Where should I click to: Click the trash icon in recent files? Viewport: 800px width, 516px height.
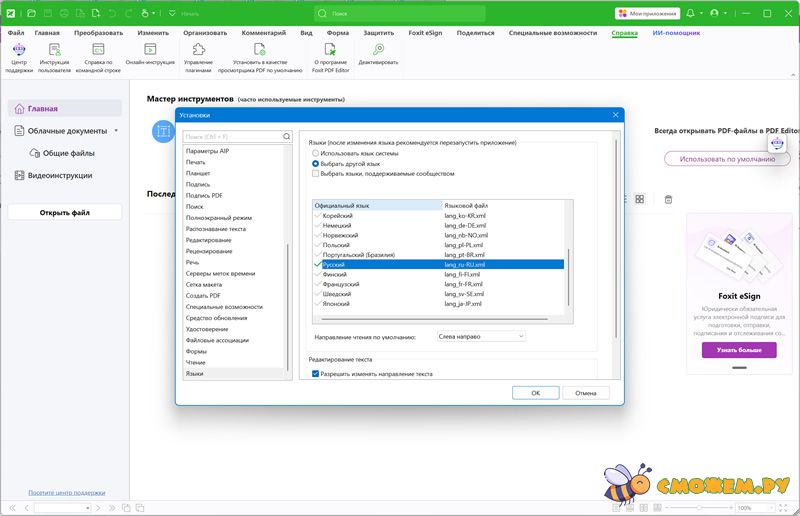tap(668, 199)
